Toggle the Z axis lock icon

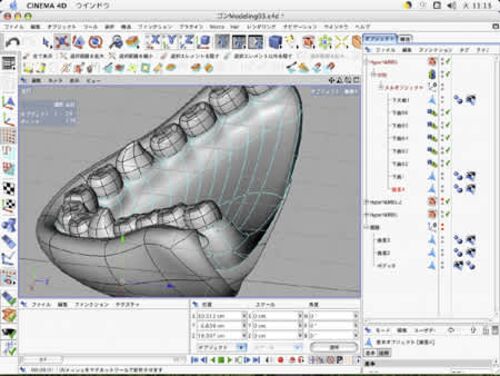click(x=188, y=42)
